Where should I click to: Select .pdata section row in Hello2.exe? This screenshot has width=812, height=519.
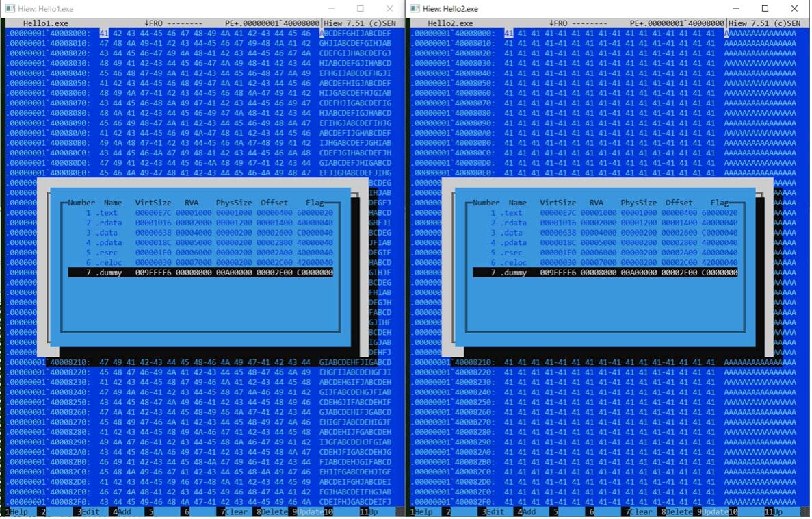605,242
